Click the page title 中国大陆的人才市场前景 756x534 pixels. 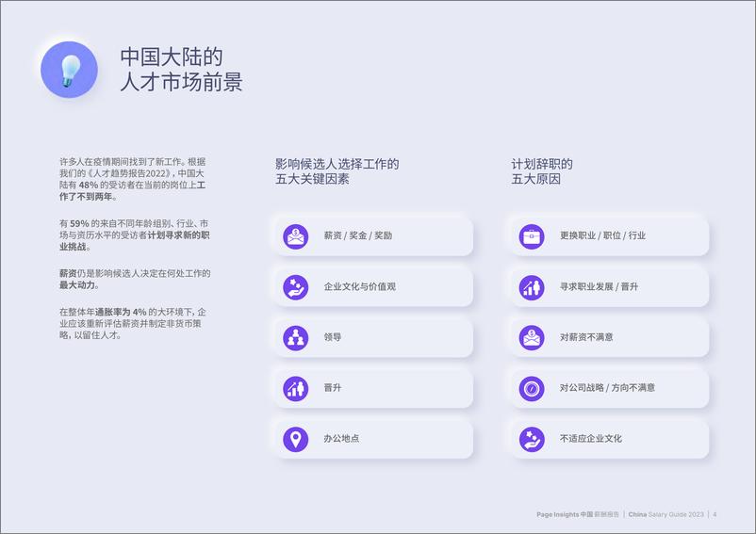pyautogui.click(x=181, y=70)
